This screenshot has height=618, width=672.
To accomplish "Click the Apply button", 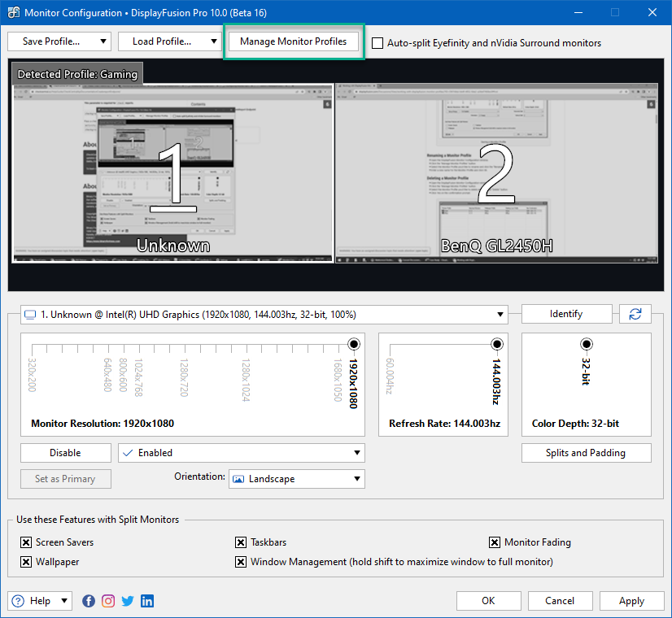I will 631,601.
